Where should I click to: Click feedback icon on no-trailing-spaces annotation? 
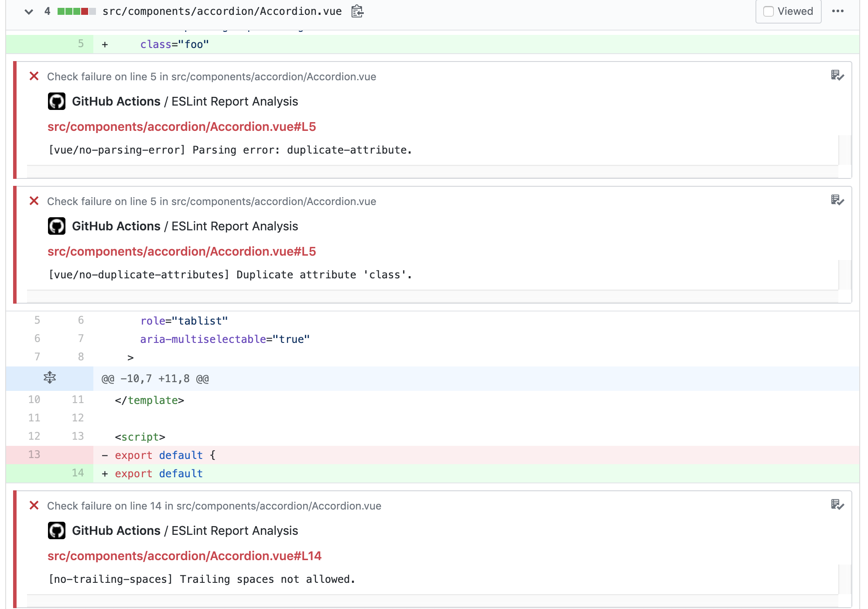[837, 505]
